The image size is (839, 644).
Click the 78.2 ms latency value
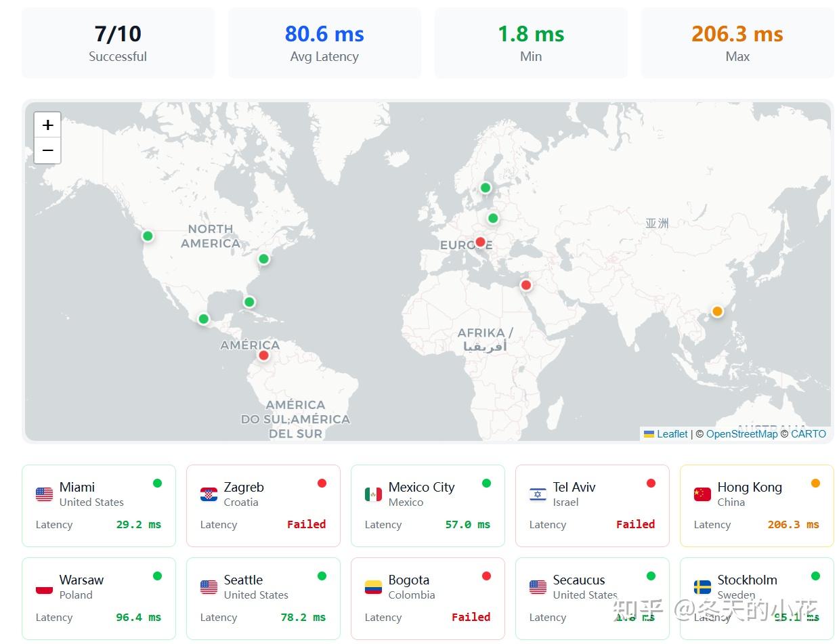tap(303, 617)
